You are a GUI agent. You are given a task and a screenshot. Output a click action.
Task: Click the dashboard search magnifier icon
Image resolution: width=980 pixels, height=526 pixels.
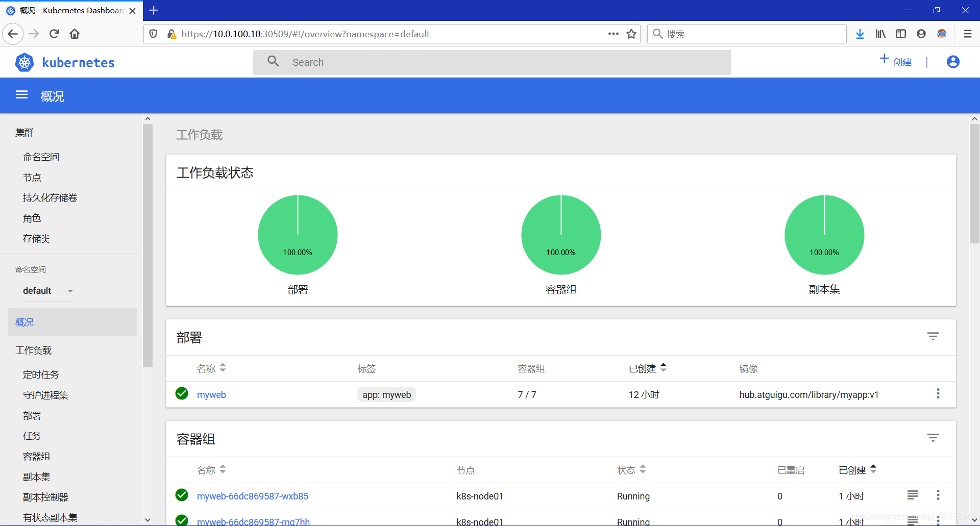[x=273, y=61]
